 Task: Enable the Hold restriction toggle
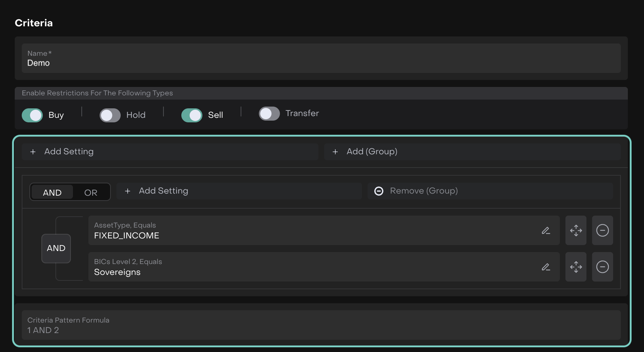pyautogui.click(x=110, y=115)
